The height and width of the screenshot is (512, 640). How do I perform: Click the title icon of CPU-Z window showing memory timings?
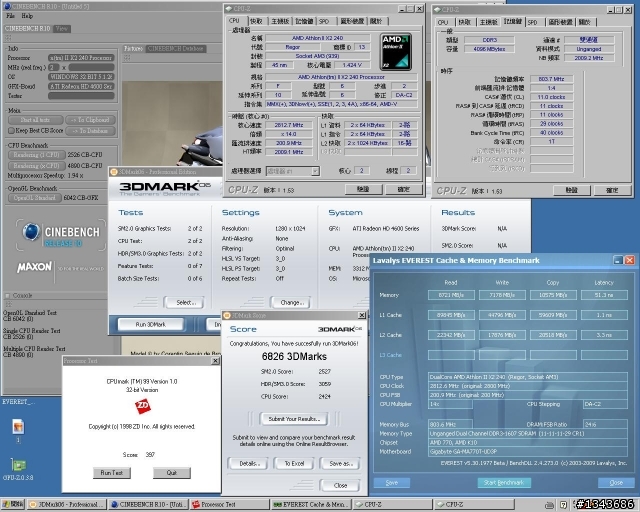pos(438,9)
